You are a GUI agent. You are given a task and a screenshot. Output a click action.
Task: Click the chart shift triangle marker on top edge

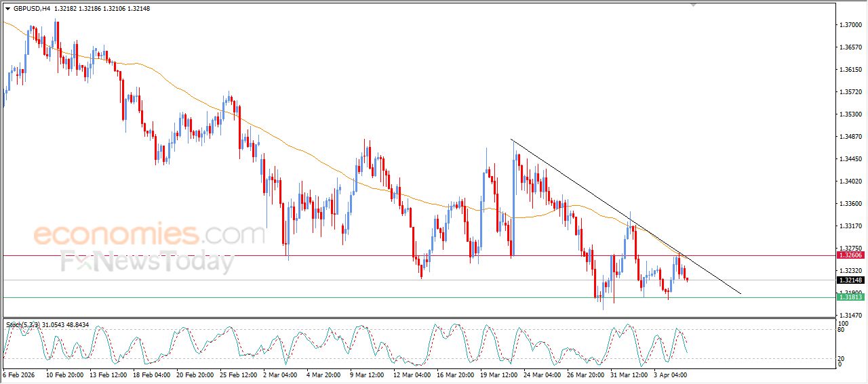click(693, 5)
